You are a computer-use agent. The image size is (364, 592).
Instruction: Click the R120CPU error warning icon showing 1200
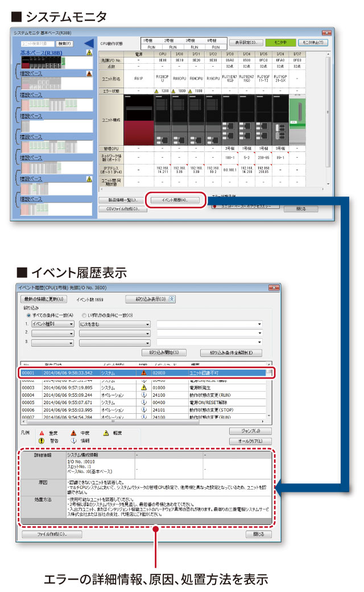click(x=156, y=91)
